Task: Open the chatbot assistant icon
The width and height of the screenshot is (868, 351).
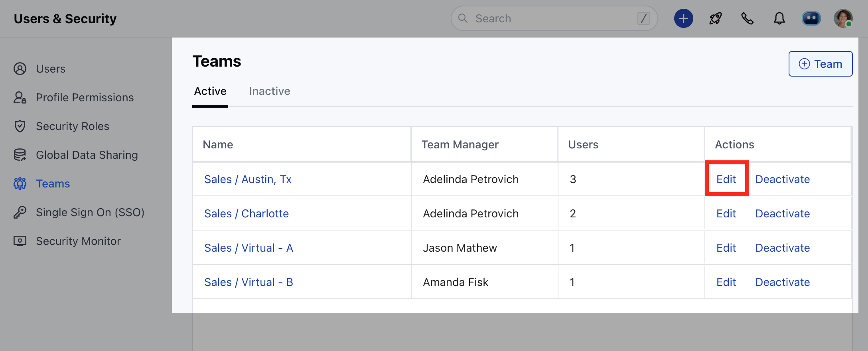Action: click(811, 19)
